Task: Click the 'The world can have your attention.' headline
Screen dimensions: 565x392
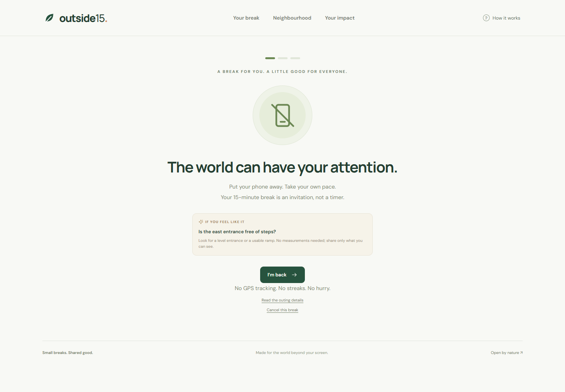Action: (282, 167)
